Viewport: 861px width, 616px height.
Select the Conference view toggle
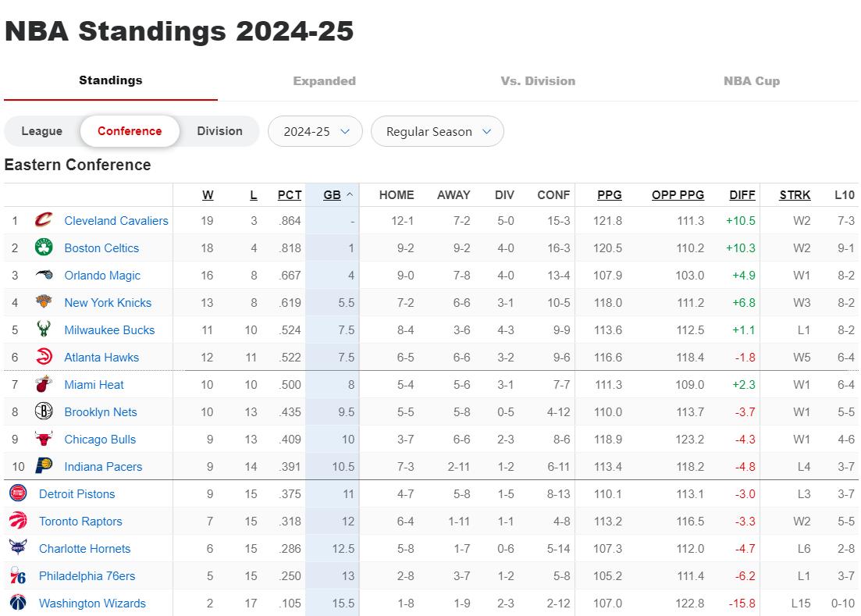[x=130, y=131]
